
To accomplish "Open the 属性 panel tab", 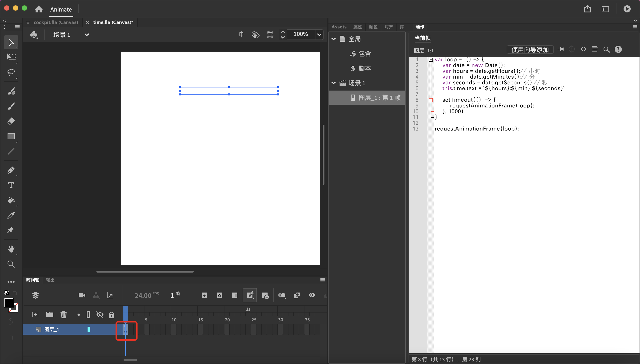I will pyautogui.click(x=357, y=27).
